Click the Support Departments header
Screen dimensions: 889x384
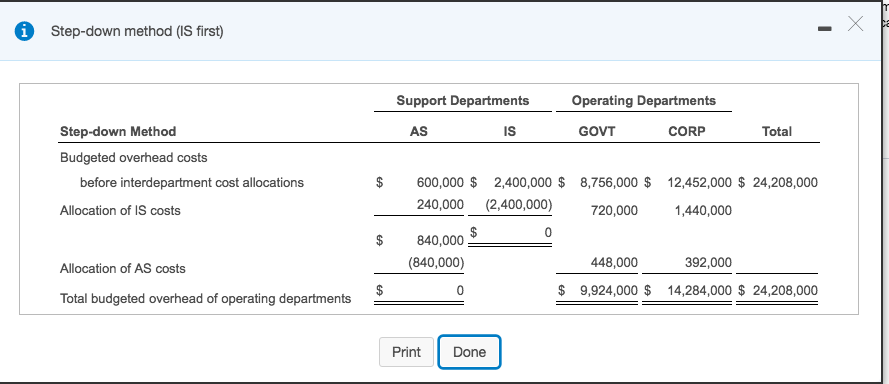[x=463, y=101]
